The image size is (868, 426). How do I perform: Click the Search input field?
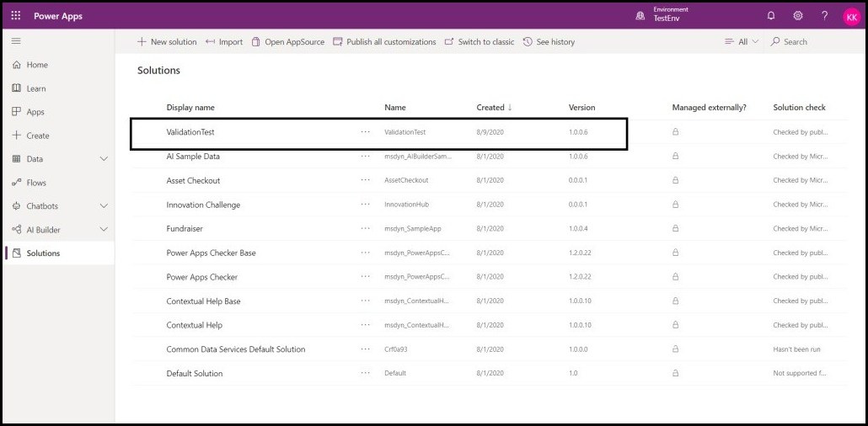point(809,42)
